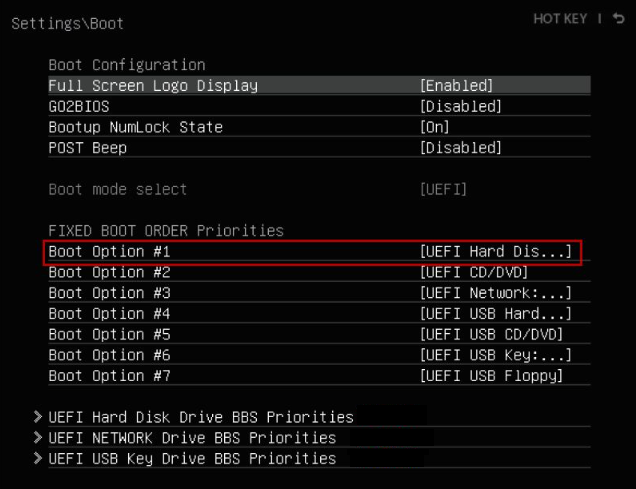Select Boot Option #5 menu entry
Viewport: 636px width, 489px height.
point(110,334)
